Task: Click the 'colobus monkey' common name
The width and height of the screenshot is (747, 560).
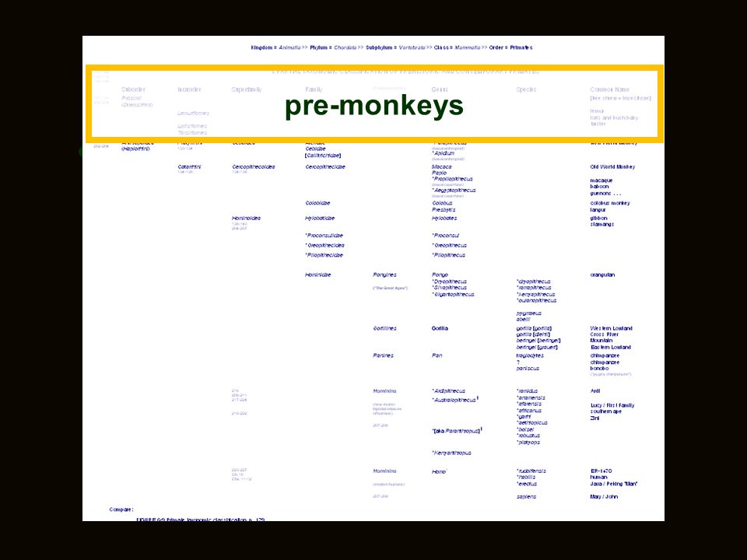Action: pyautogui.click(x=610, y=203)
